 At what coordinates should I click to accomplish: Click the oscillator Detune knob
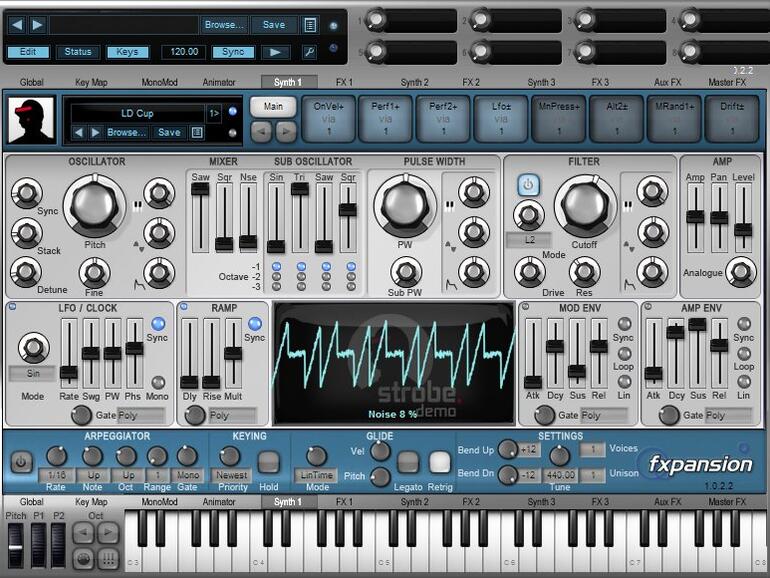click(26, 272)
